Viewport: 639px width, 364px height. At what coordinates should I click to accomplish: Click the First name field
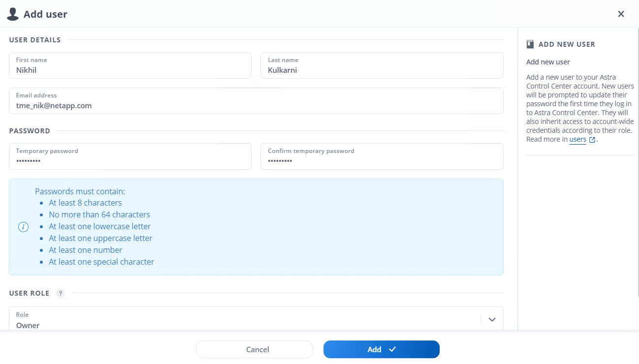pyautogui.click(x=130, y=65)
